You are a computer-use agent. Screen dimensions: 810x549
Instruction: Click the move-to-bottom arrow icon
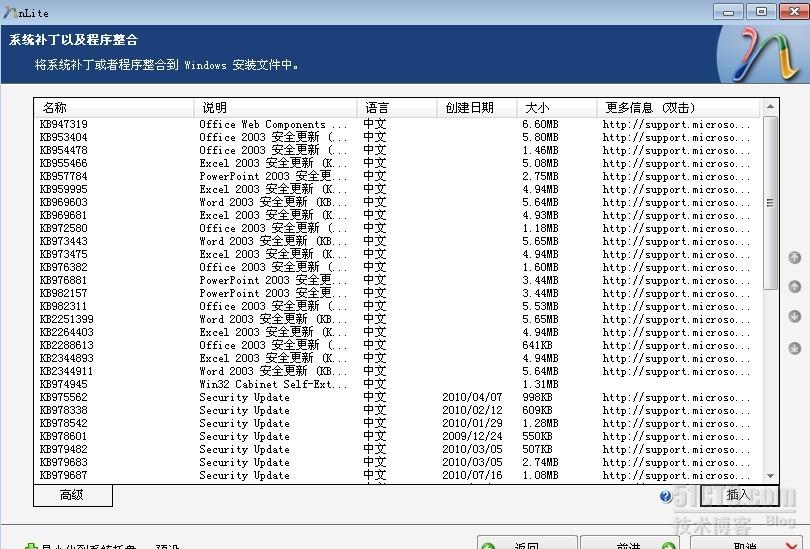(x=795, y=349)
